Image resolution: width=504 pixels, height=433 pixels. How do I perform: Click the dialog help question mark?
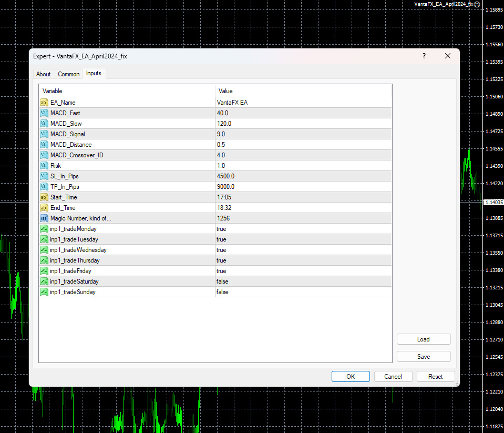[424, 56]
